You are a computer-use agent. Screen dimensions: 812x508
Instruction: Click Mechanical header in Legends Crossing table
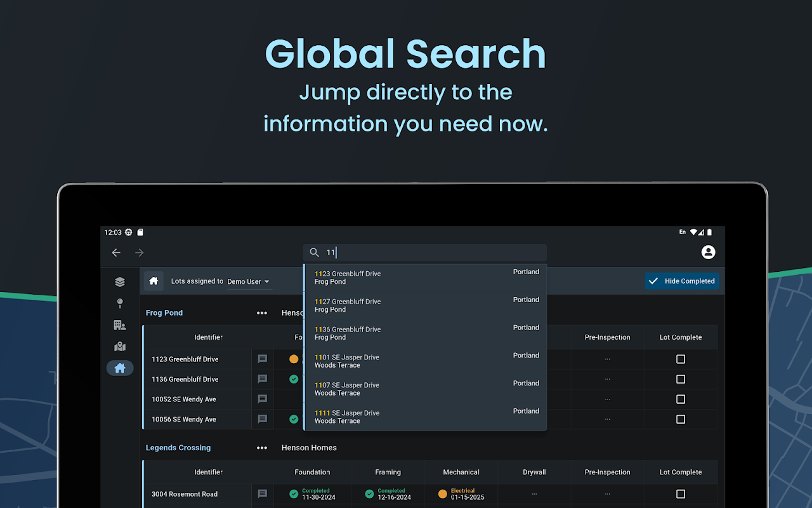click(461, 472)
